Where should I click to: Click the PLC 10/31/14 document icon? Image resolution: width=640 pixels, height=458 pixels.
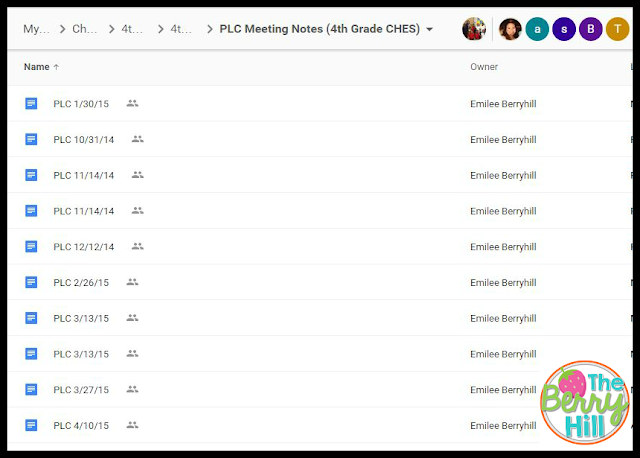point(31,139)
